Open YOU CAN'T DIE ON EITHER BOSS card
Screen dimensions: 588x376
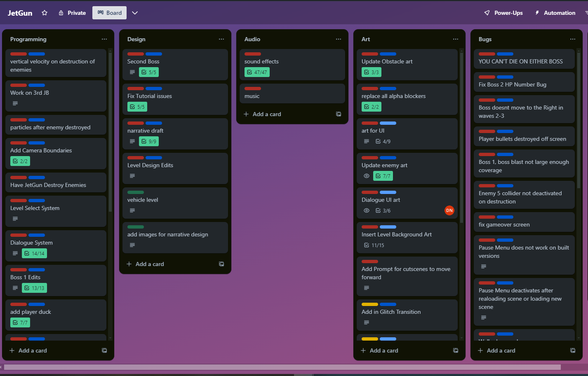(524, 59)
